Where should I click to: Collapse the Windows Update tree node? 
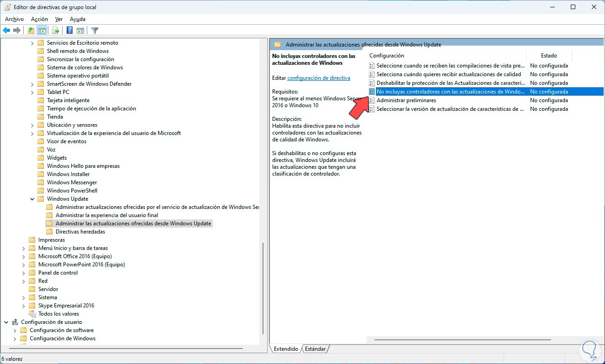32,199
